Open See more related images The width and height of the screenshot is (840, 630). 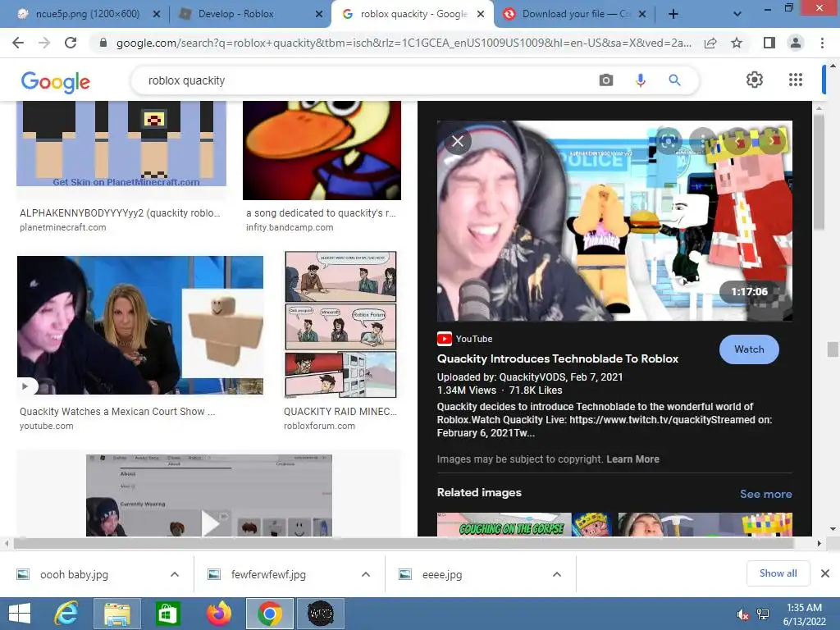click(765, 494)
